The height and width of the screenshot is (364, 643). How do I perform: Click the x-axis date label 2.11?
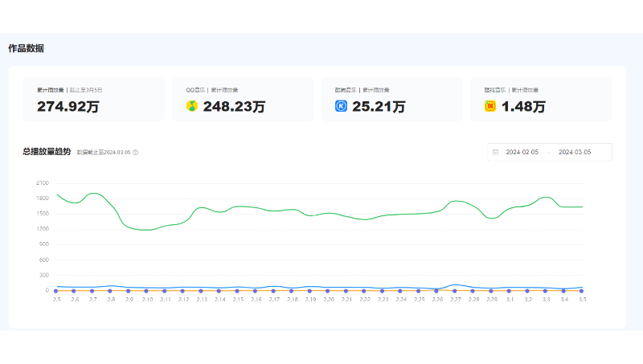click(x=166, y=300)
